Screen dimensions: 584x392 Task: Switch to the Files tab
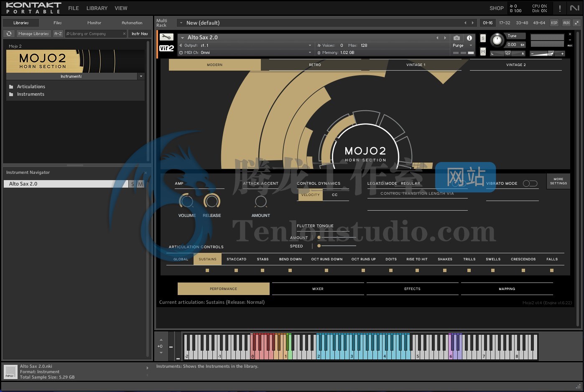tap(58, 23)
